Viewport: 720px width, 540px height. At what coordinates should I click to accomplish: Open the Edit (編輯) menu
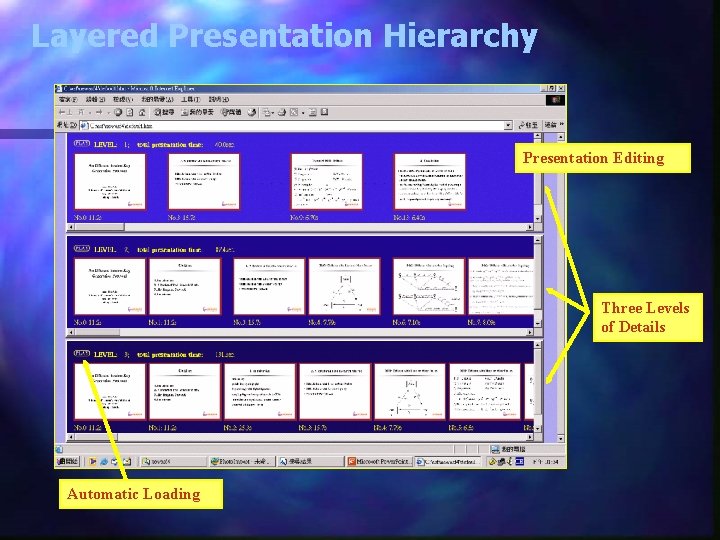coord(96,100)
